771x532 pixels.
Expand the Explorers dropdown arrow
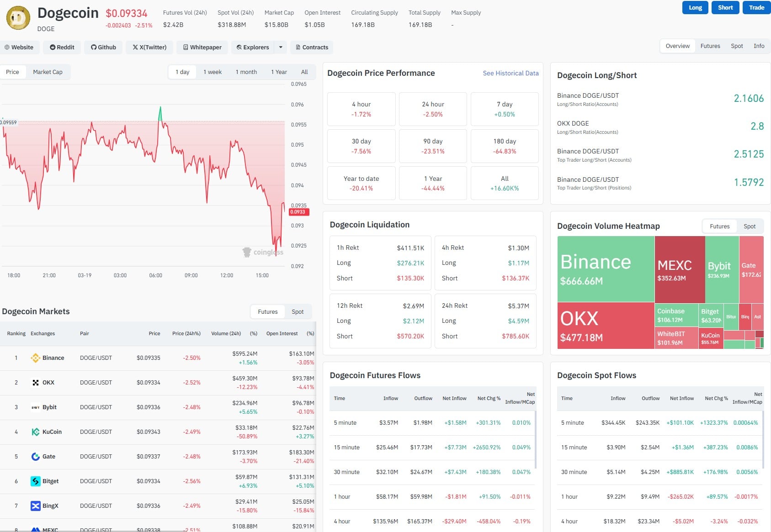coord(281,47)
